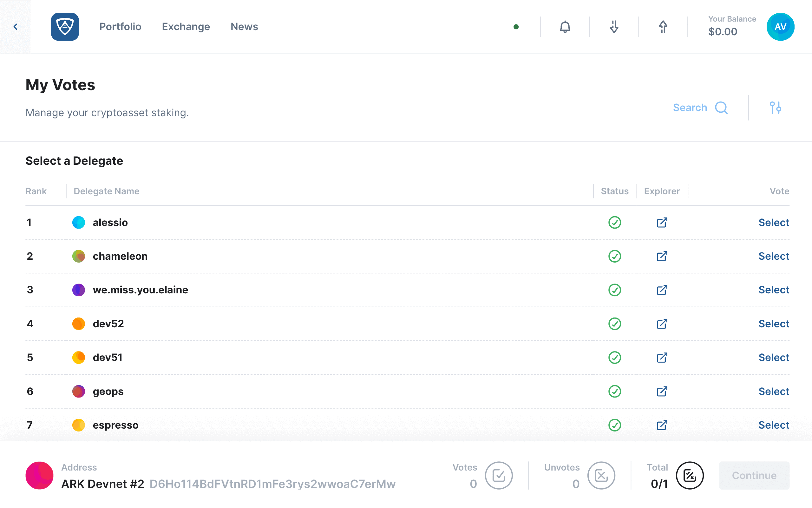Click the Votes checkmark circle icon
The image size is (812, 508).
(x=499, y=475)
